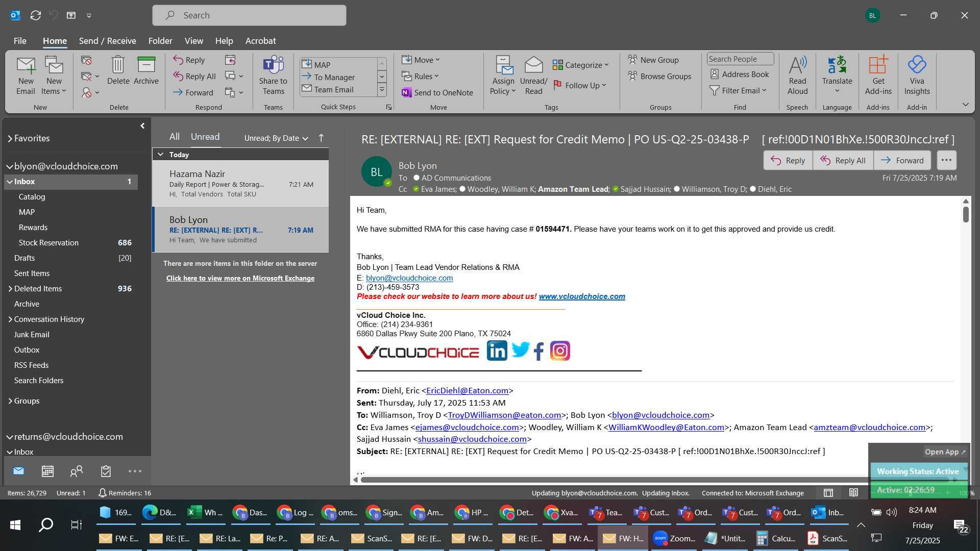Switch to the View tab

(193, 41)
